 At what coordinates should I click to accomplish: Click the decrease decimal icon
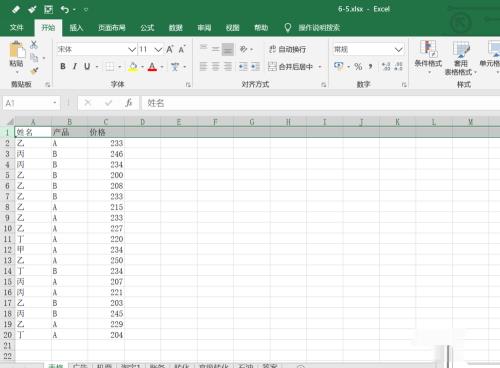click(398, 67)
